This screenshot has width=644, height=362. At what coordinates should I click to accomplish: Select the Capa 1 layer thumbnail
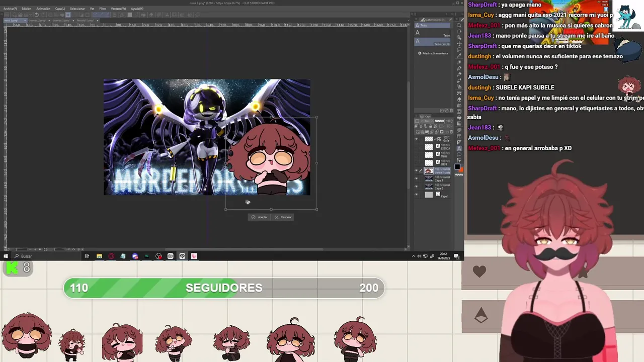pyautogui.click(x=429, y=178)
